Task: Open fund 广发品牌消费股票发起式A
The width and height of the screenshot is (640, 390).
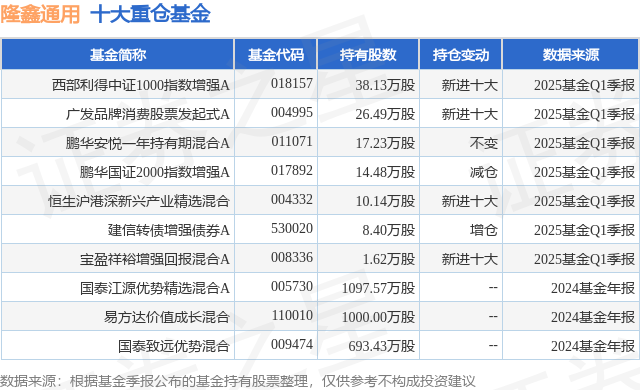Action: click(148, 114)
